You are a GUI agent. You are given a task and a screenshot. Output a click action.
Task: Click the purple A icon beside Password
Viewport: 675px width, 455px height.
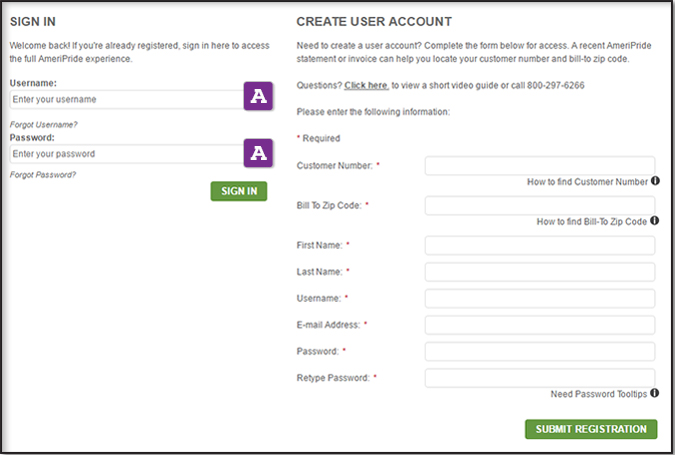259,153
